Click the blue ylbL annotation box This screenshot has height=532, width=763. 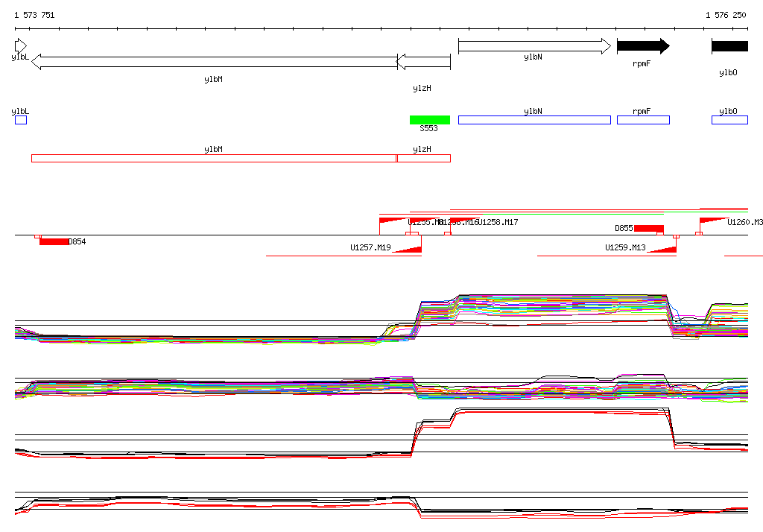click(x=21, y=120)
